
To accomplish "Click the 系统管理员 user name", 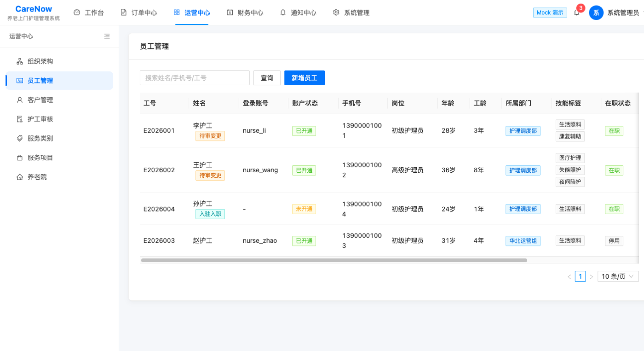I will [x=623, y=13].
